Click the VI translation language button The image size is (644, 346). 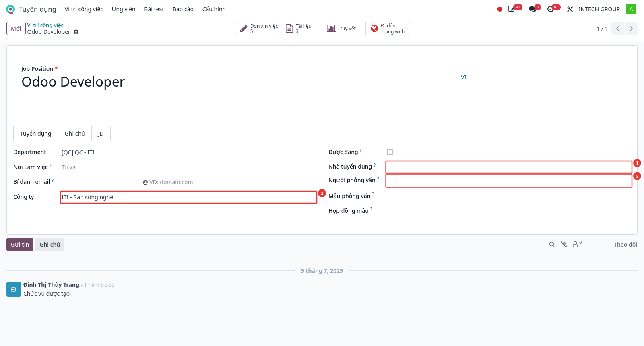463,77
